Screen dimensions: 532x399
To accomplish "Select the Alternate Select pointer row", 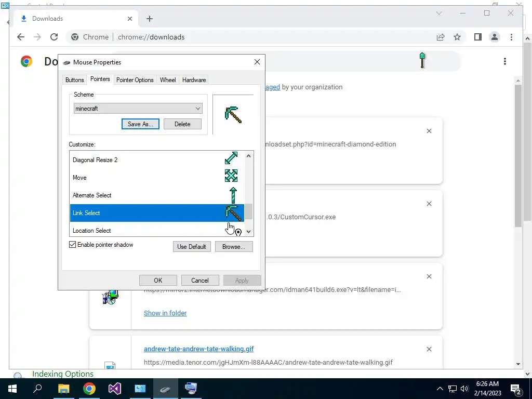I will click(157, 195).
